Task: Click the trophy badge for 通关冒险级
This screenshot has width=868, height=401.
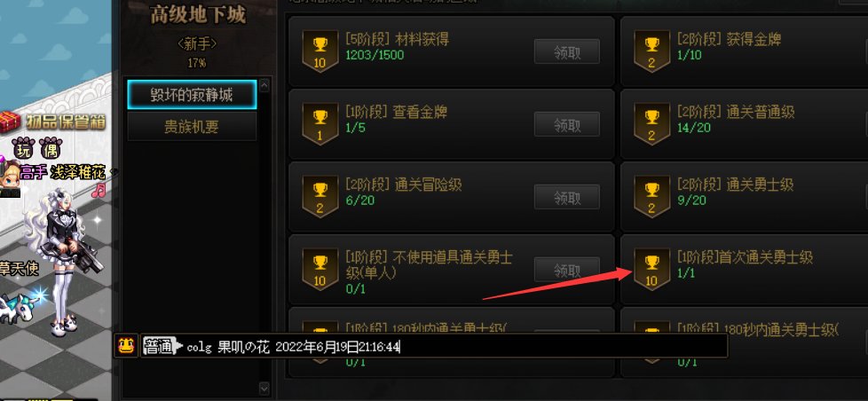Action: coord(320,196)
